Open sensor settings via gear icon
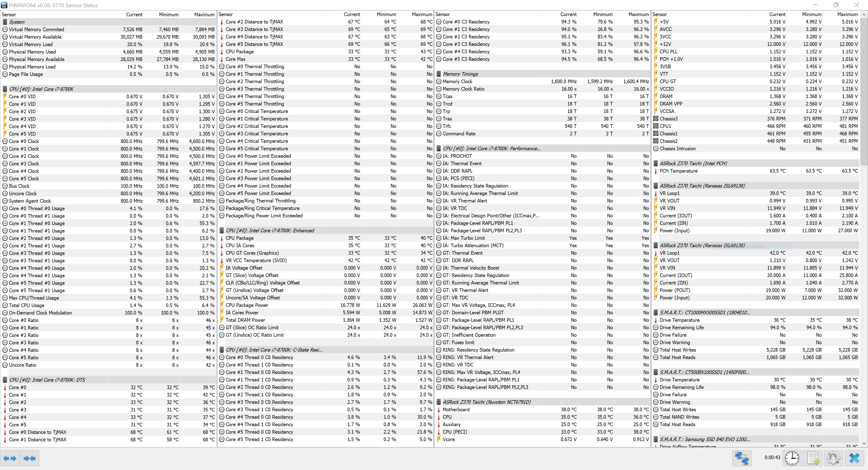Viewport: 868px width, 470px height. pos(833,458)
